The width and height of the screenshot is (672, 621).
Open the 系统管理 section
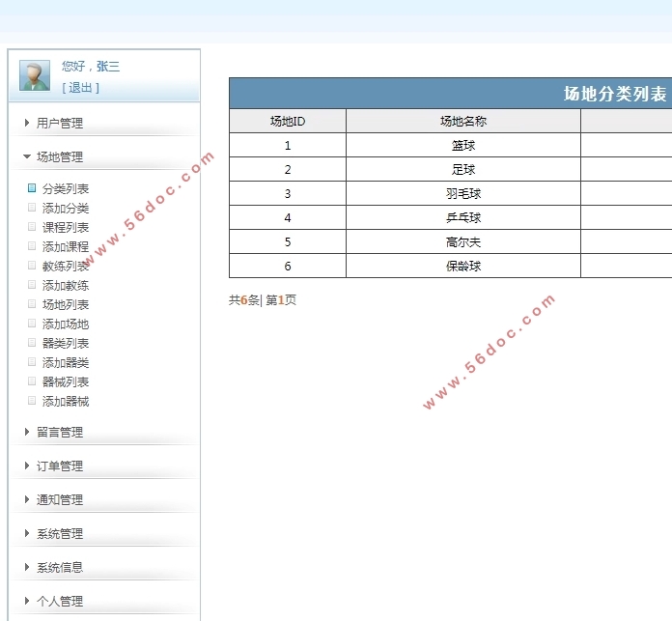60,533
